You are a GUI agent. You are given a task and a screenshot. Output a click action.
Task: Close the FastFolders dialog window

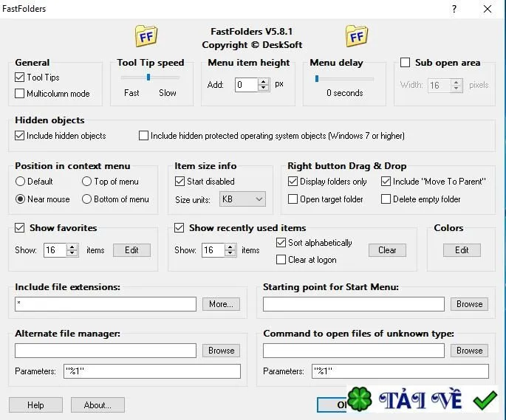tap(488, 9)
